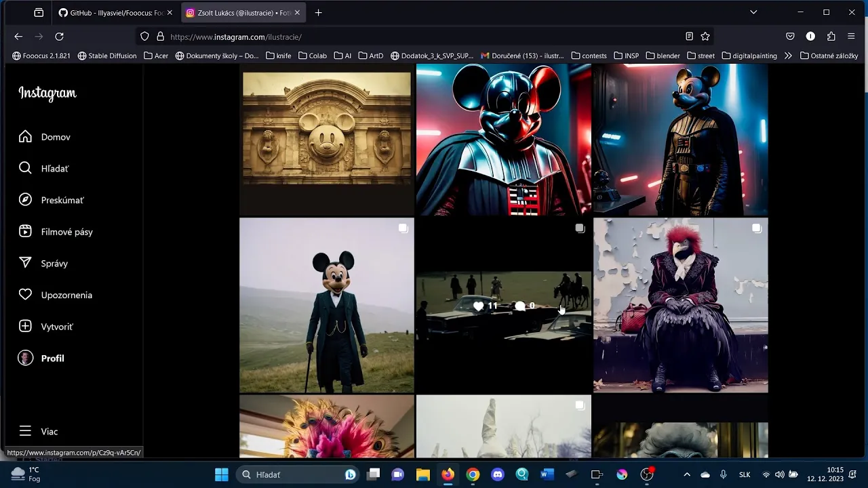
Task: Open the ArtD bookmarks folder
Action: (371, 56)
